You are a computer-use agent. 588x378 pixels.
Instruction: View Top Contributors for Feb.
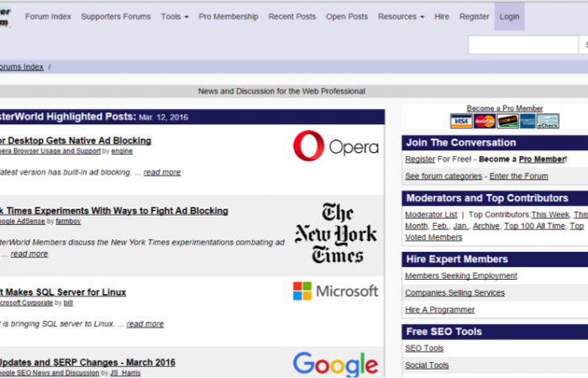click(x=440, y=226)
